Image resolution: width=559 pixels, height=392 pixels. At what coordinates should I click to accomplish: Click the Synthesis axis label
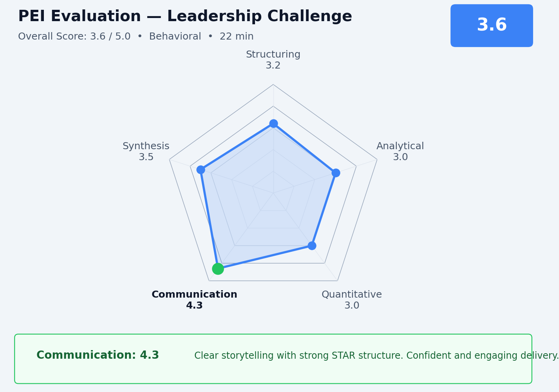(146, 146)
